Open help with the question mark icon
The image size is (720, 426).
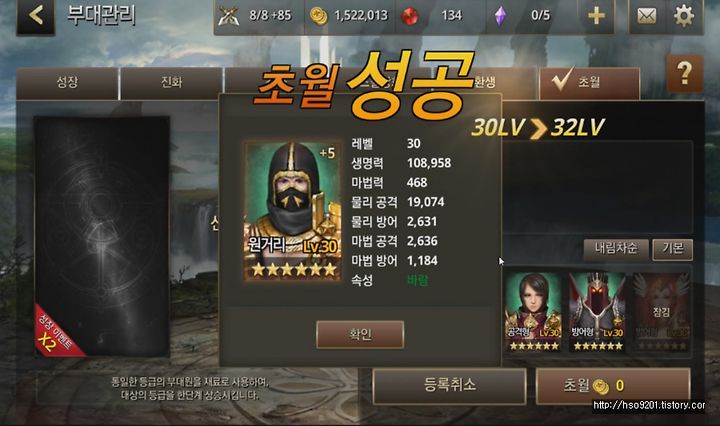click(x=684, y=73)
